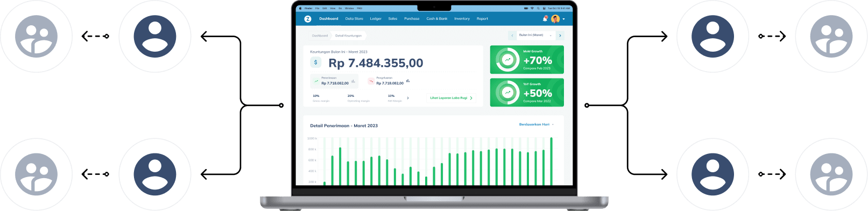Click the dollar sign profit icon
Screen dimensions: 868x211
[316, 62]
